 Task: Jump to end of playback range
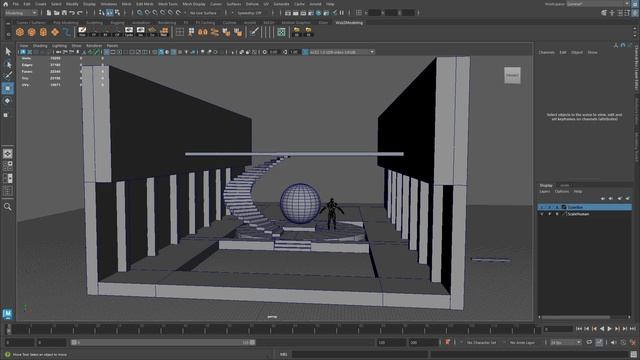tap(633, 329)
